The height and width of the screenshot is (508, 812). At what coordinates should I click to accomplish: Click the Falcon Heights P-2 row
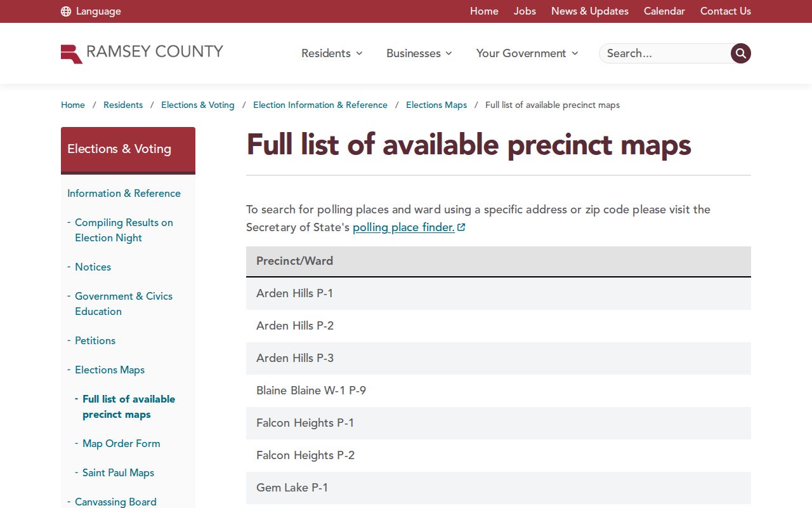(499, 455)
